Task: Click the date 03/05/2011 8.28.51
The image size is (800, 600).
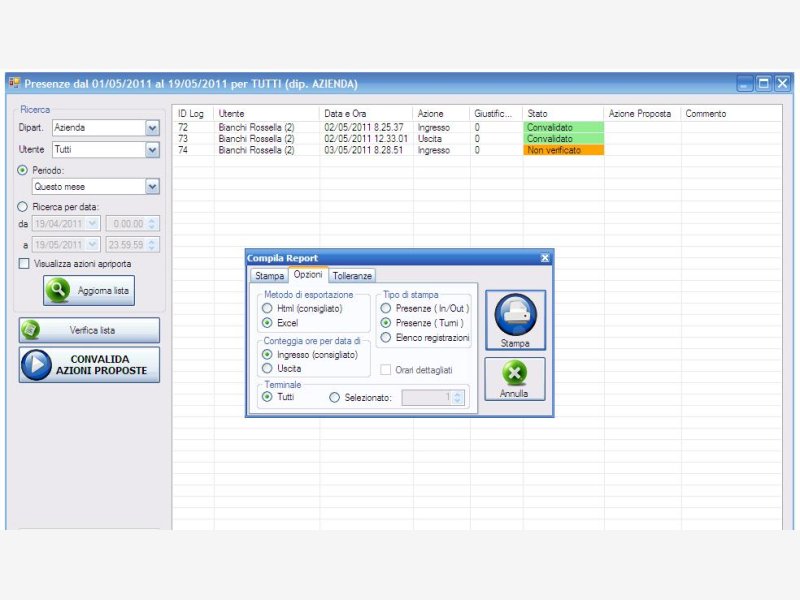Action: click(x=364, y=150)
